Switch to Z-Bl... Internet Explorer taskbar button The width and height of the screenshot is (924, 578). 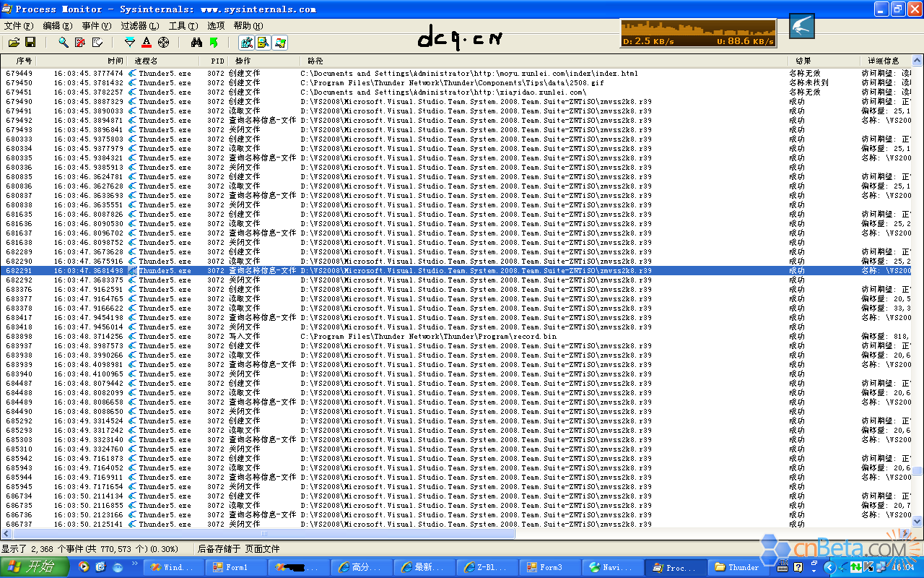[x=487, y=567]
